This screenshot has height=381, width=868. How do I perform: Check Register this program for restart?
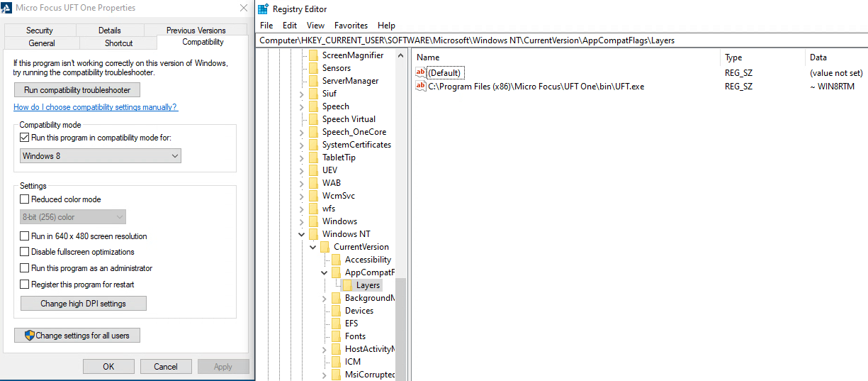click(25, 285)
